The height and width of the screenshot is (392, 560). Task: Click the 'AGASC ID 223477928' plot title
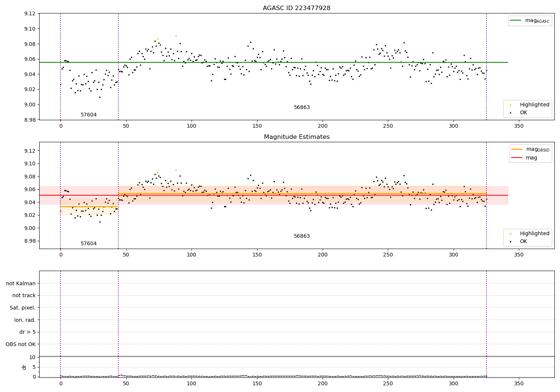[x=296, y=8]
